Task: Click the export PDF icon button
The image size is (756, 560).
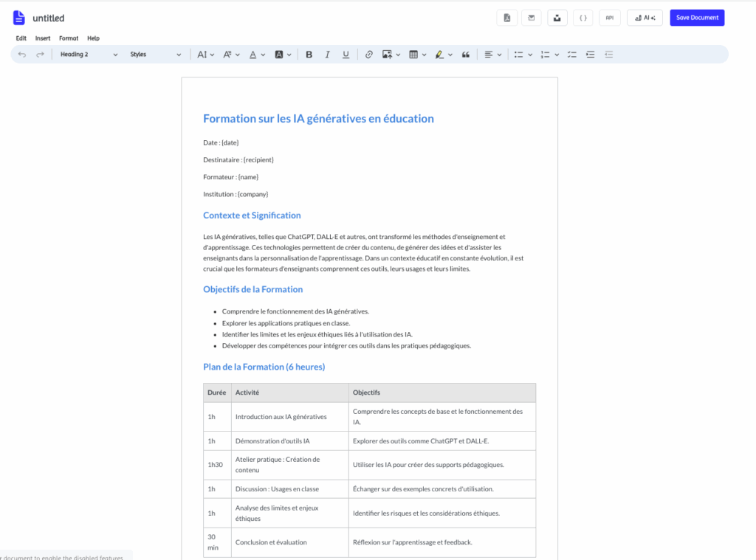Action: [506, 18]
